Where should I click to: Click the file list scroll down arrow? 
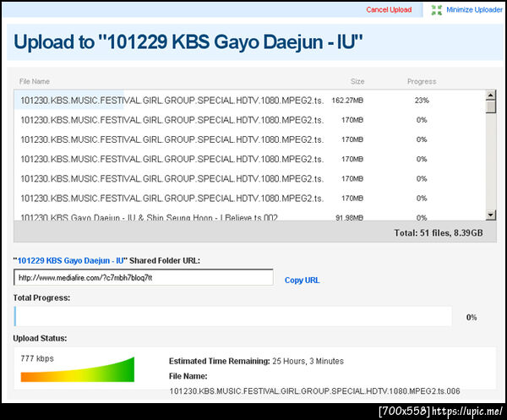tap(491, 215)
